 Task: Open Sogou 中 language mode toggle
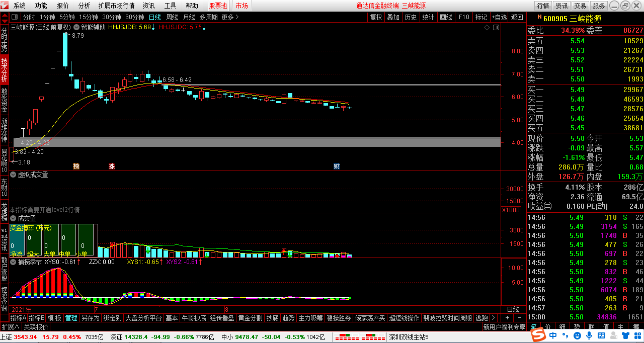tap(552, 335)
